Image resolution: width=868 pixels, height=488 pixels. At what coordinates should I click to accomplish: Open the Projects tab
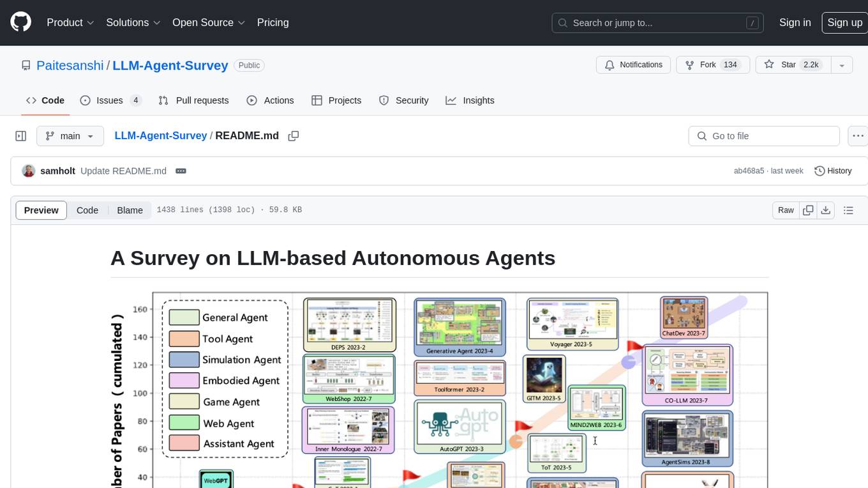click(336, 100)
